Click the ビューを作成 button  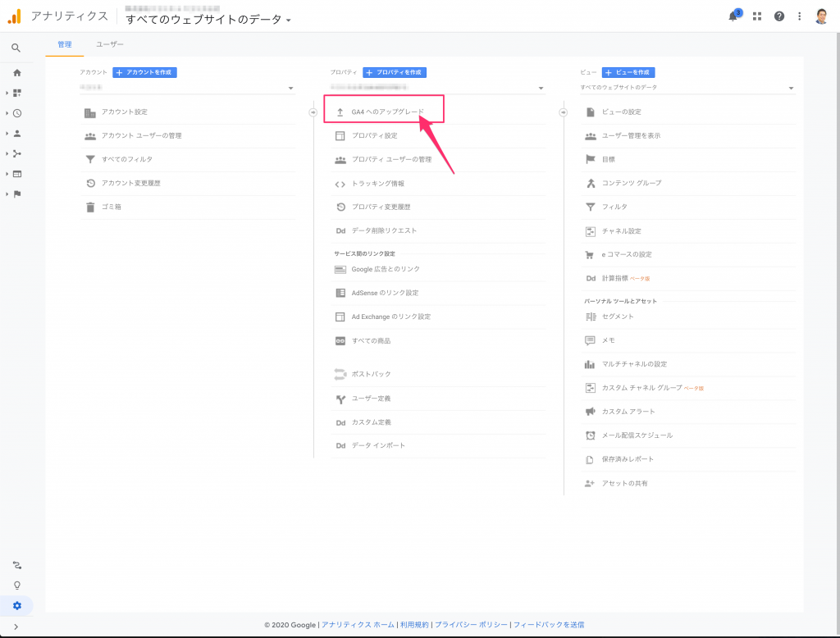click(x=628, y=72)
